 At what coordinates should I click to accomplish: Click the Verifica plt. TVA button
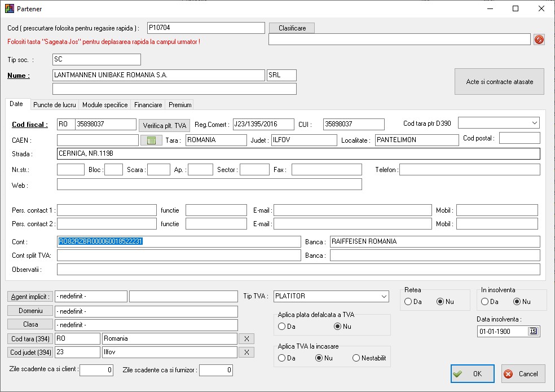click(x=164, y=125)
